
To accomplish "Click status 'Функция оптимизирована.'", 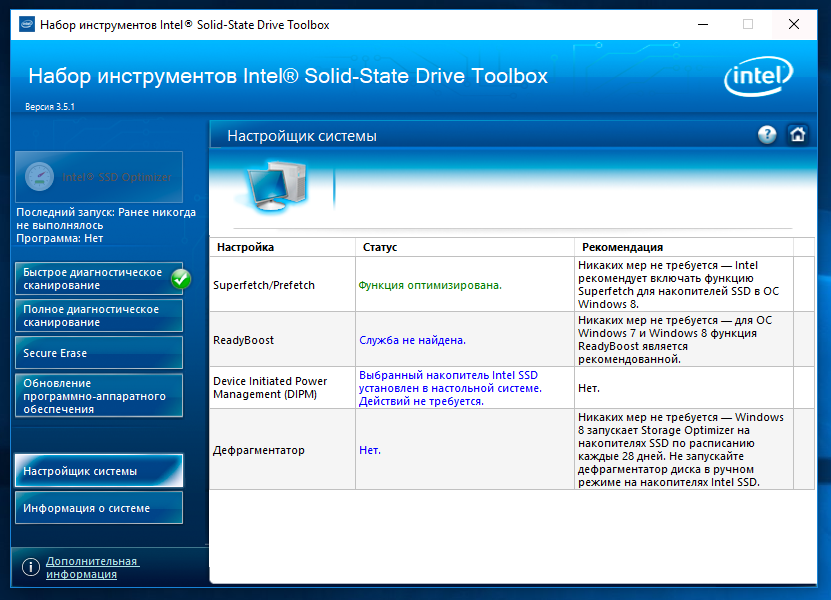I will click(430, 285).
